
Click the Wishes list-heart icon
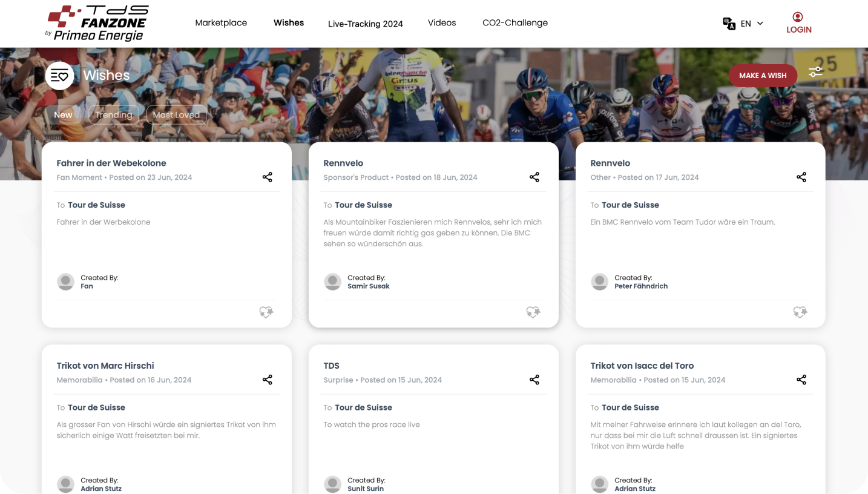tap(59, 76)
